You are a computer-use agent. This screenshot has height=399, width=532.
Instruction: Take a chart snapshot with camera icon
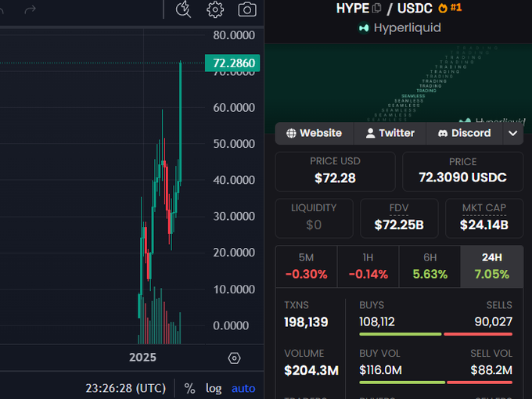coord(247,9)
